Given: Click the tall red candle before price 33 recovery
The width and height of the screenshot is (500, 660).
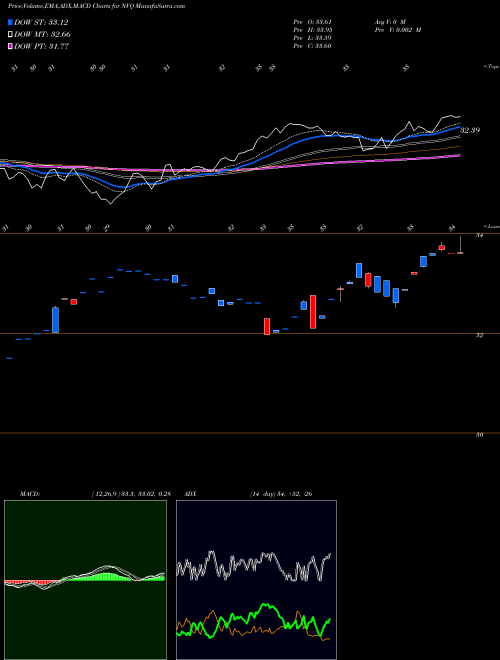Looking at the screenshot, I should [x=313, y=312].
